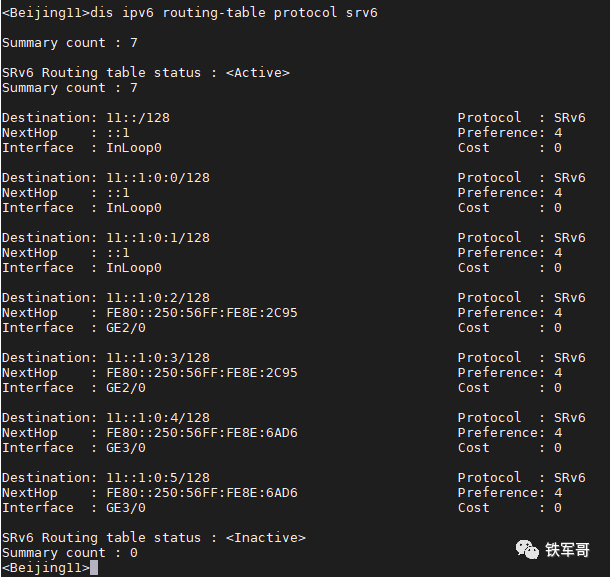Click the command text 'dis ipv6 routing-table protocol srv6'
This screenshot has width=610, height=577.
[234, 13]
